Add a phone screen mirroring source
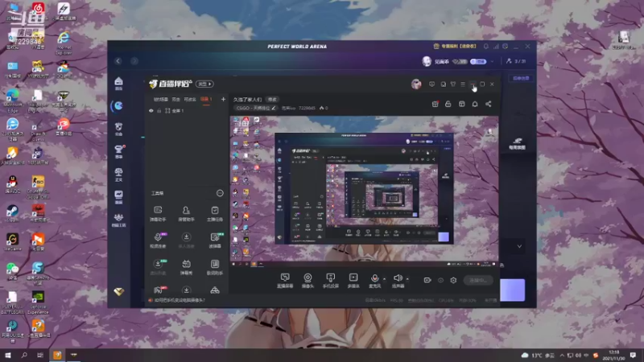644x362 pixels. [x=331, y=281]
